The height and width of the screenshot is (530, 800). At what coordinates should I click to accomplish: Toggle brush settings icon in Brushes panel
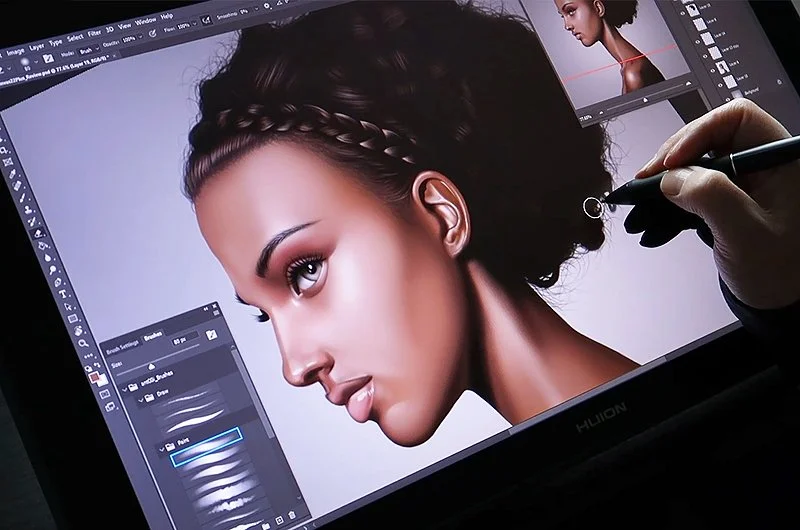coord(212,335)
